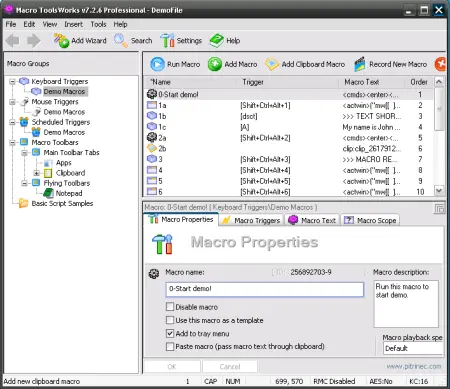The width and height of the screenshot is (450, 389).
Task: Open the File menu
Action: [x=11, y=24]
